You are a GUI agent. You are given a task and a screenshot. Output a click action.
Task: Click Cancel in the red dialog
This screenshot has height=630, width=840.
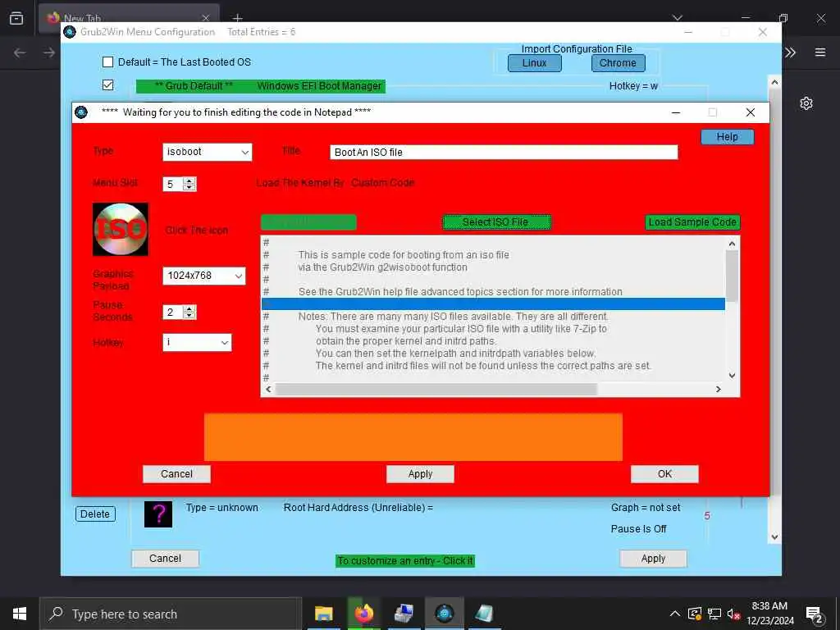pyautogui.click(x=176, y=474)
